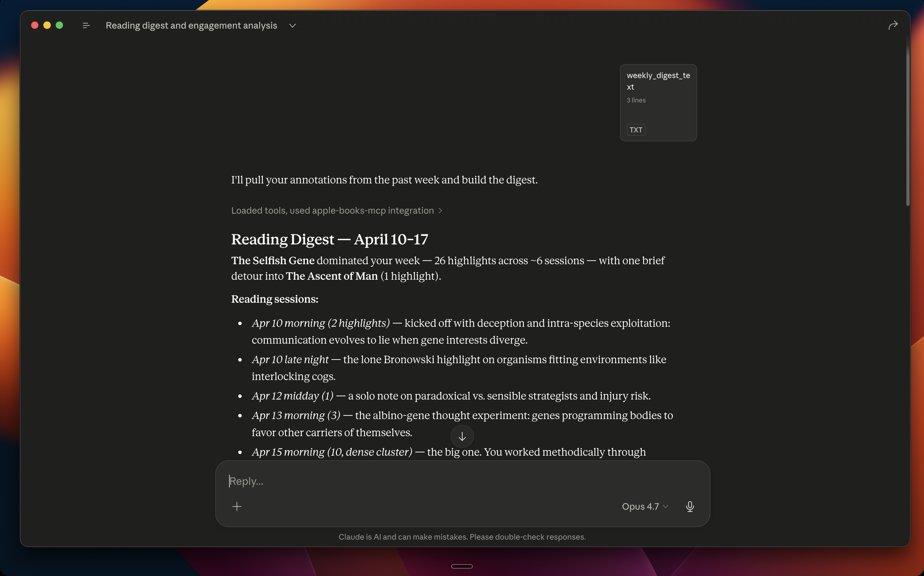Screen dimensions: 924x576
Task: Open the chevron beside the chat title
Action: [x=292, y=25]
